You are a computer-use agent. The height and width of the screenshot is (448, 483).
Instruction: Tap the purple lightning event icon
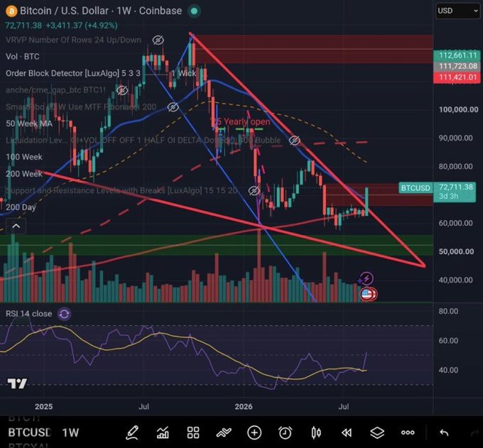367,278
